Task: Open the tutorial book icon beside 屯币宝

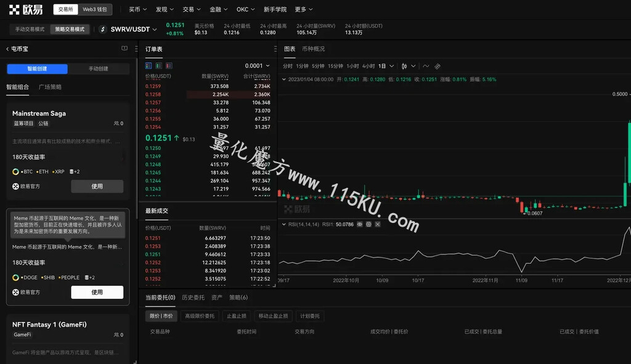Action: [124, 49]
